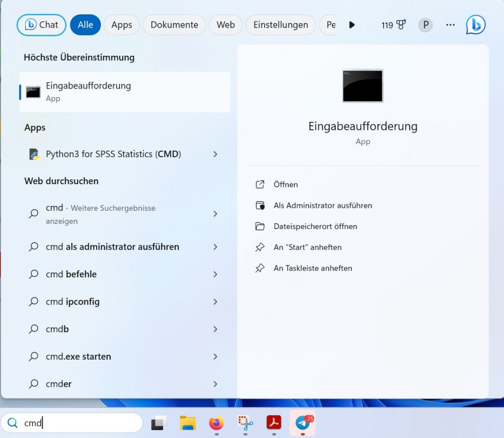Select the Dokumente filter tab
The width and height of the screenshot is (504, 438).
coord(174,25)
